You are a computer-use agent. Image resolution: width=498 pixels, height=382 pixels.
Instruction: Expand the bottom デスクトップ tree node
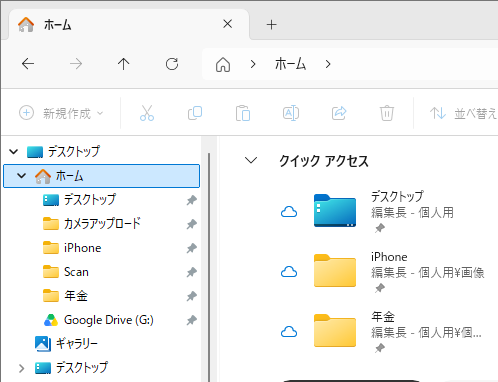pos(22,368)
